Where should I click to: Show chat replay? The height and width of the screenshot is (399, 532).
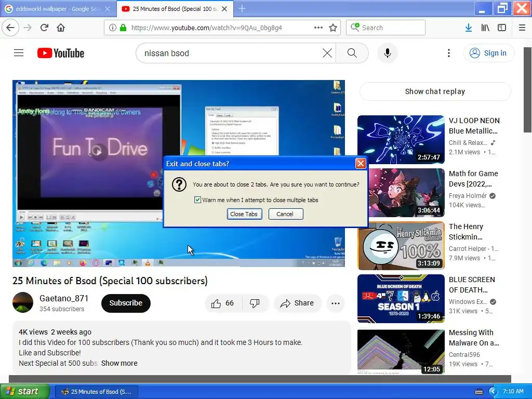[435, 91]
